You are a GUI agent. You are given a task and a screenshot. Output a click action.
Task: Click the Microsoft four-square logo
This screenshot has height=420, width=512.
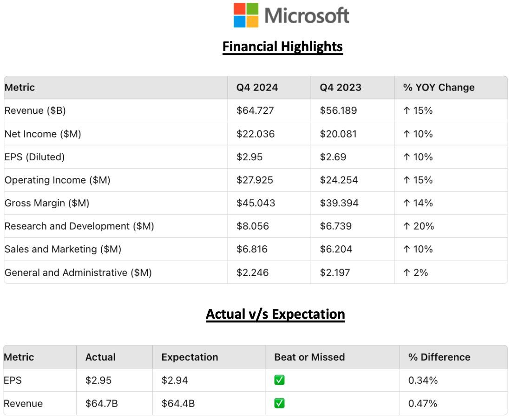[x=246, y=15]
